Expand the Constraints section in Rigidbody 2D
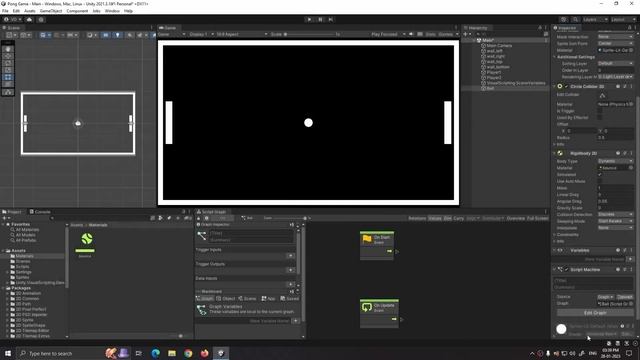The image size is (640, 360). 567,235
